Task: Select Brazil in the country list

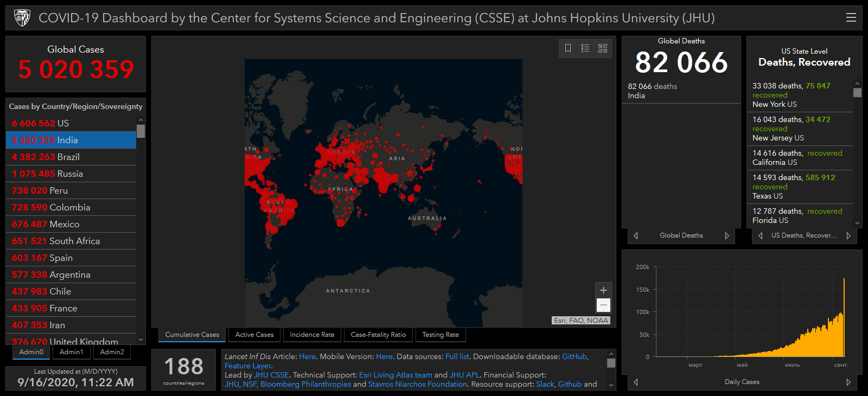Action: pos(71,157)
